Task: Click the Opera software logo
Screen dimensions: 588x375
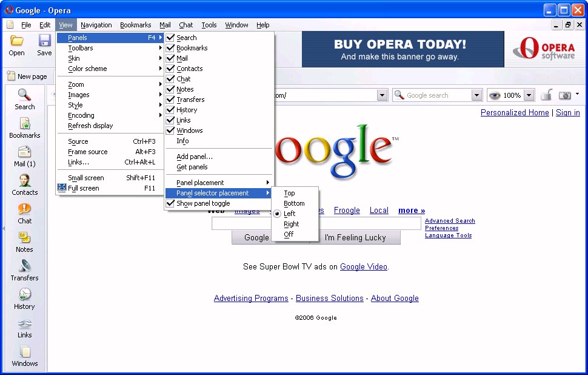Action: pos(544,49)
